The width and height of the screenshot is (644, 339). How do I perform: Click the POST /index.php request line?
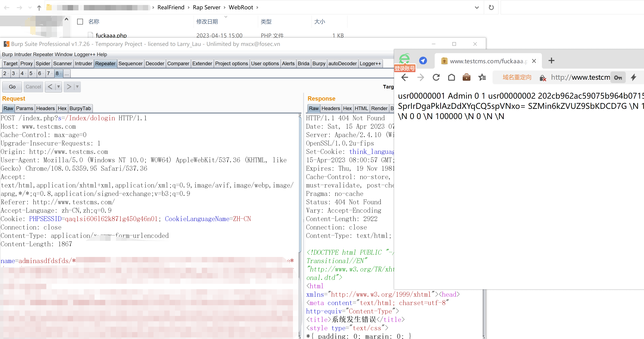(x=74, y=118)
